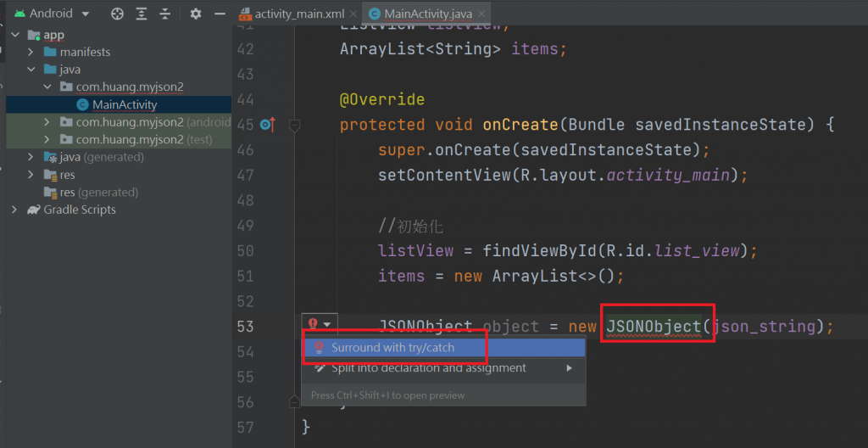Click the Gradle Scripts elephant icon

tap(34, 210)
